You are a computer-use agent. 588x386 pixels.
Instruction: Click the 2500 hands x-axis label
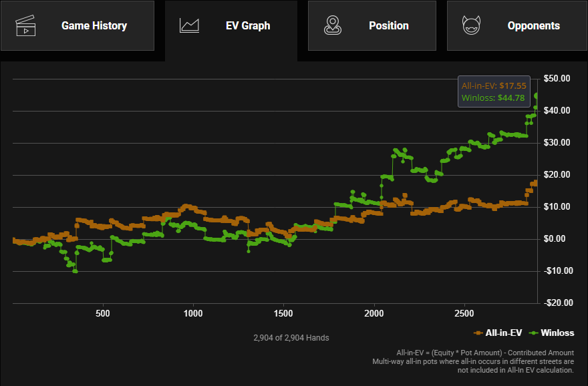(x=464, y=313)
